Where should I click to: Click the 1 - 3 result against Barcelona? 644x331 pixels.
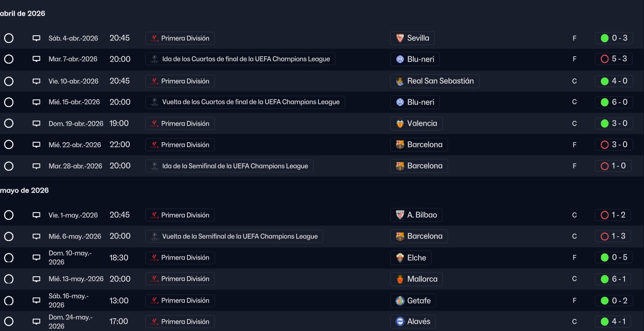619,236
